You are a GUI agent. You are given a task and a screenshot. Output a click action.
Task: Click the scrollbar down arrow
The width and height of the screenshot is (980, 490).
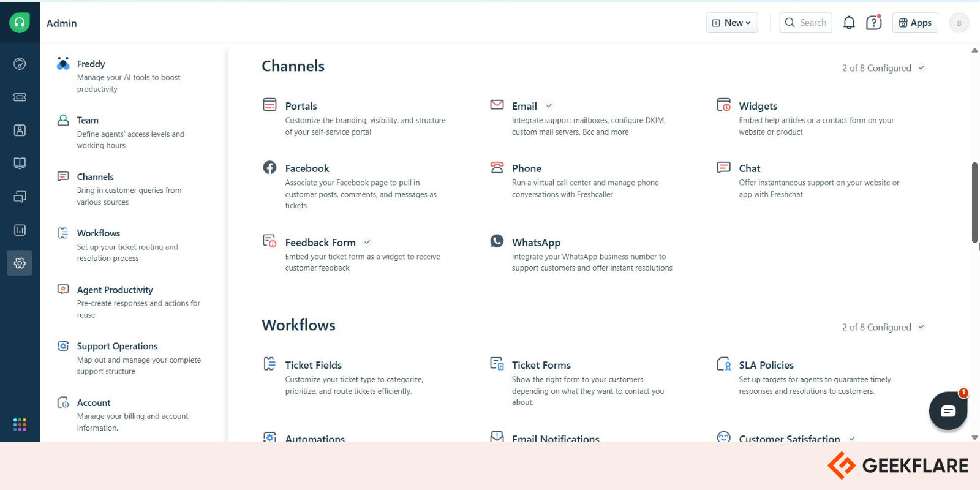pyautogui.click(x=974, y=437)
